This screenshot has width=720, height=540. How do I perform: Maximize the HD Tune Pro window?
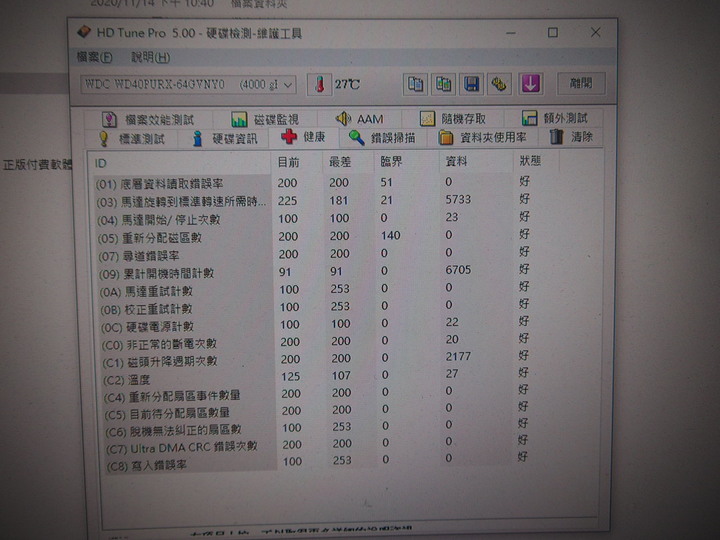click(552, 32)
